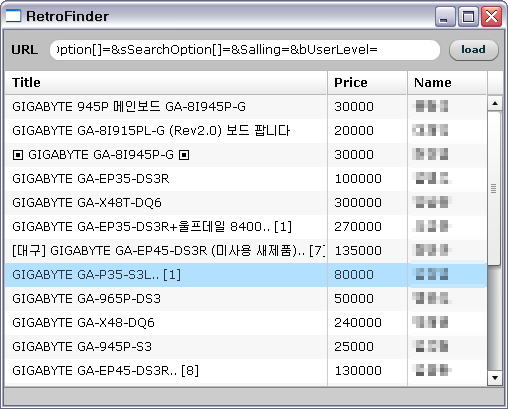The height and width of the screenshot is (409, 508).
Task: Click price cell 80000
Action: (367, 275)
